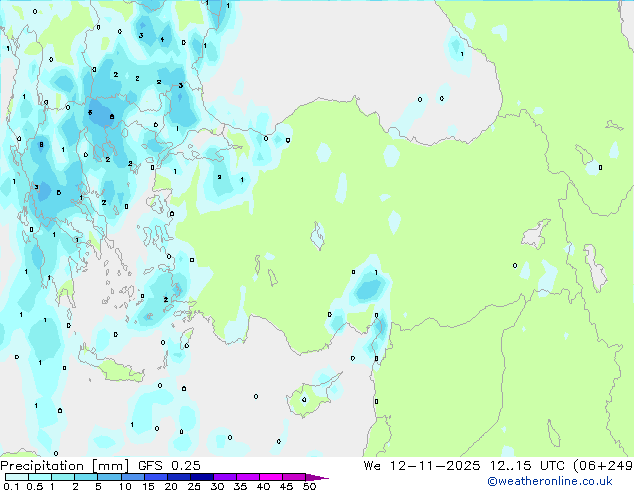Click the legend tick label '50'
This screenshot has width=634, height=490.
click(x=309, y=486)
